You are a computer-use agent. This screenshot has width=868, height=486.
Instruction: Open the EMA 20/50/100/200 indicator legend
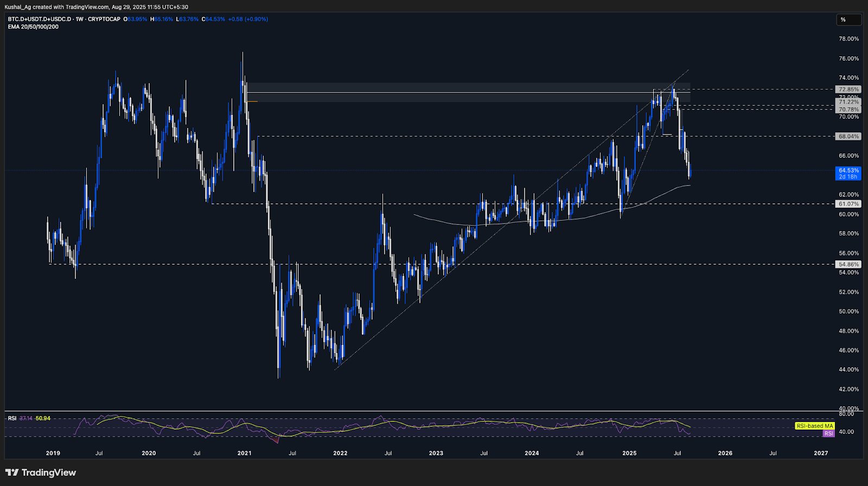coord(33,27)
